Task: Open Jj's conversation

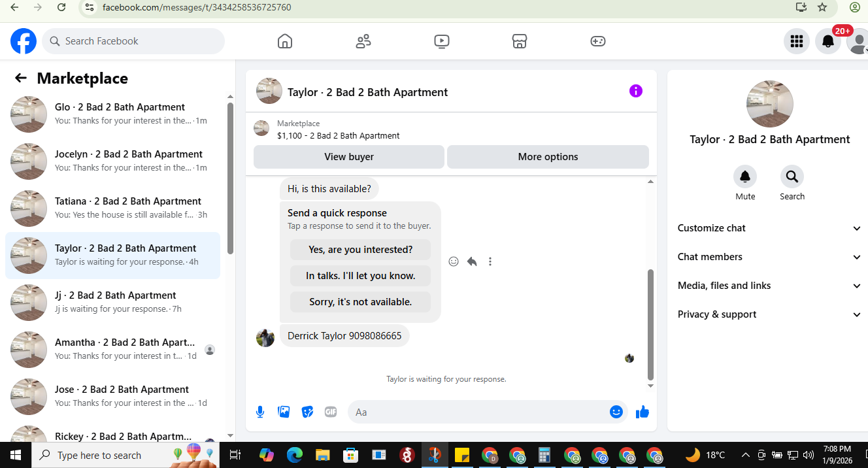Action: (112, 302)
